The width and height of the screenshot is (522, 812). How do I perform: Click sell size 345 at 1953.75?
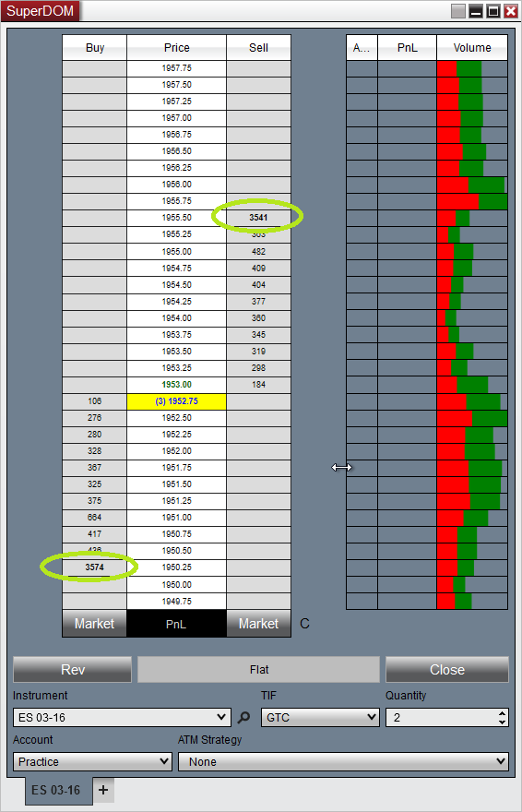258,335
